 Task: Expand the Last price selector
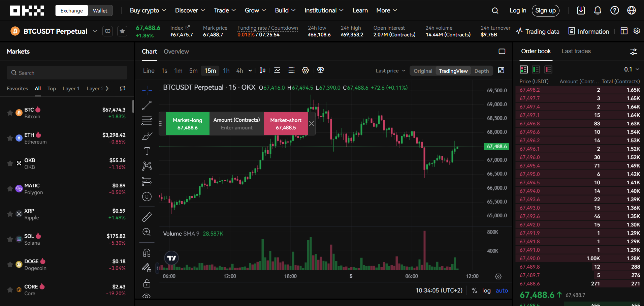click(390, 71)
